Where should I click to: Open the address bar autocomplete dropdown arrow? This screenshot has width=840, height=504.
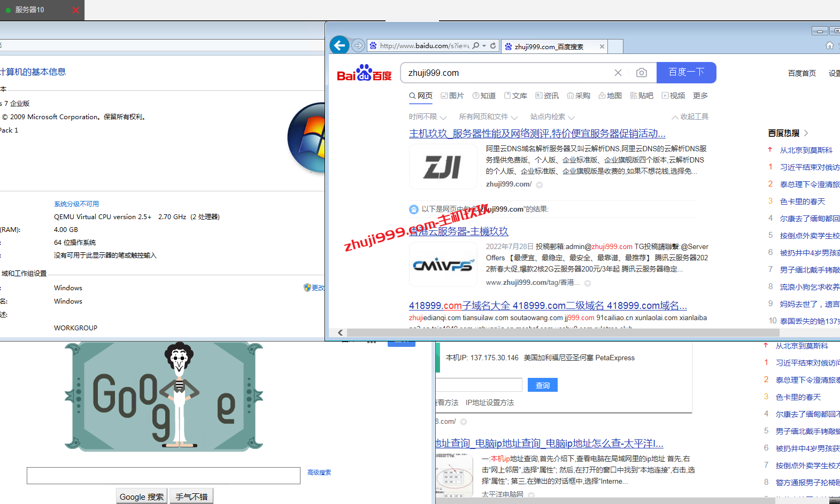484,46
